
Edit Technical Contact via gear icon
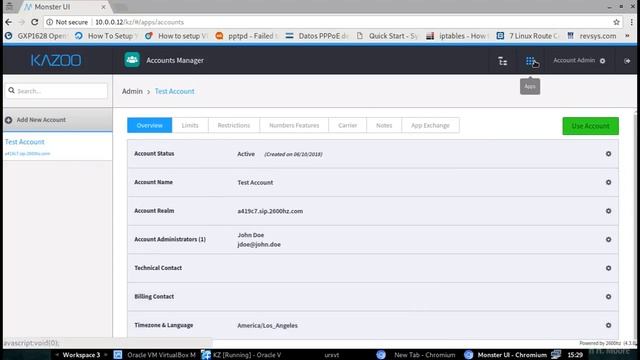608,268
